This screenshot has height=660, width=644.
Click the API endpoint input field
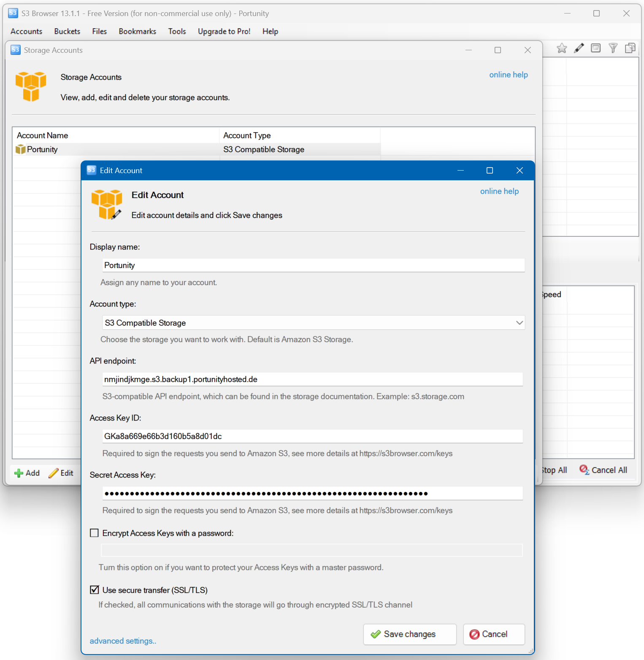pos(312,379)
